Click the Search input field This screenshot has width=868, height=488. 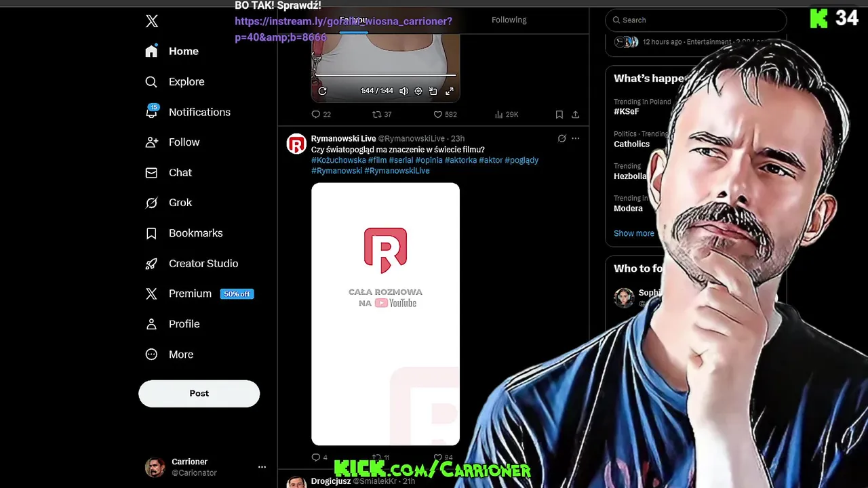pyautogui.click(x=696, y=20)
